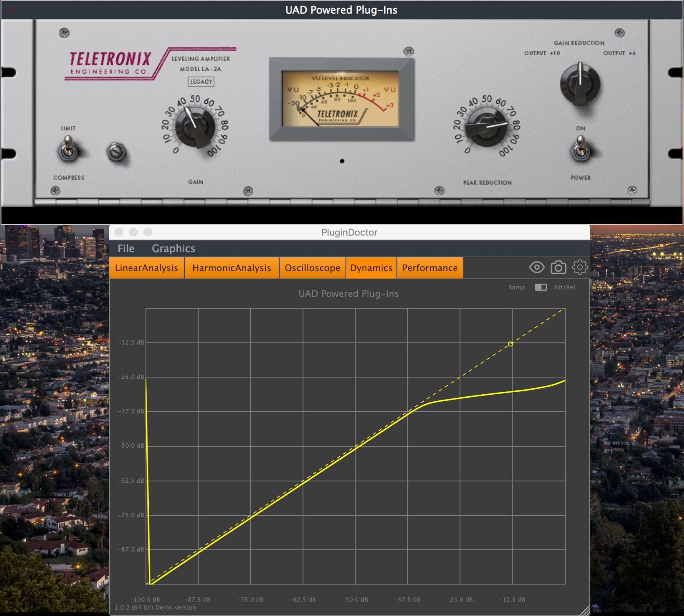
Task: Click the "-62.5 dB" vertical axis label
Action: (x=131, y=481)
